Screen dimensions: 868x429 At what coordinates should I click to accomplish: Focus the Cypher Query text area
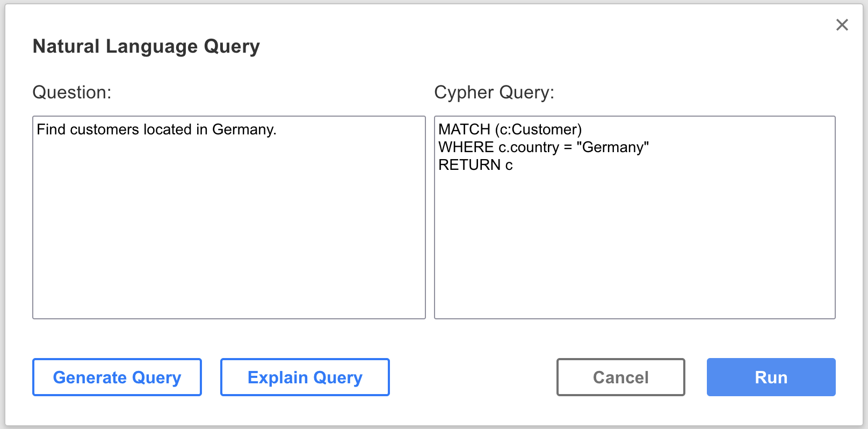click(x=635, y=217)
